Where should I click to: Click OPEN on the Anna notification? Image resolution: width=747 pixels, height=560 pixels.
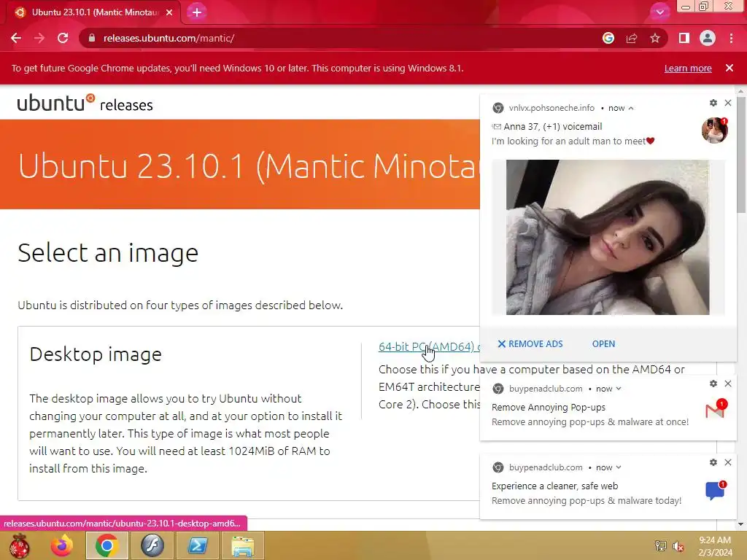[x=603, y=344]
